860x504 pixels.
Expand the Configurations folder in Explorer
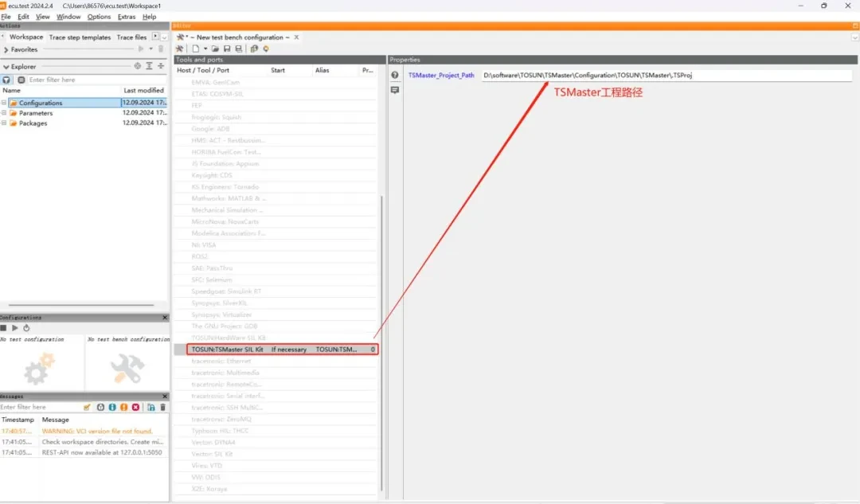pos(4,103)
